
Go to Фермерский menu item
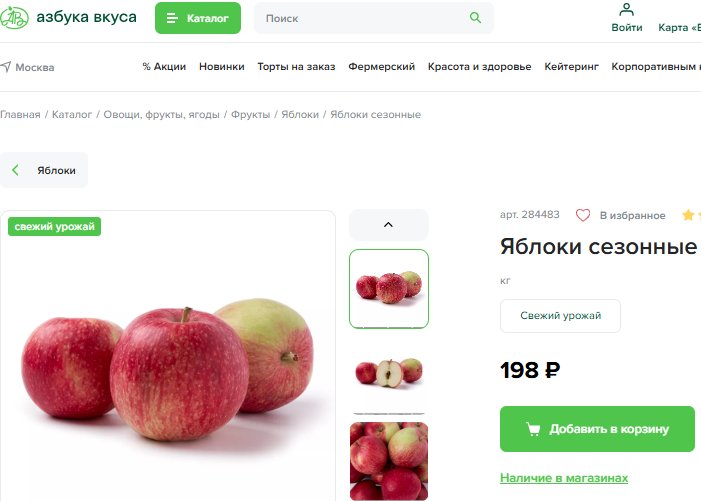click(381, 67)
